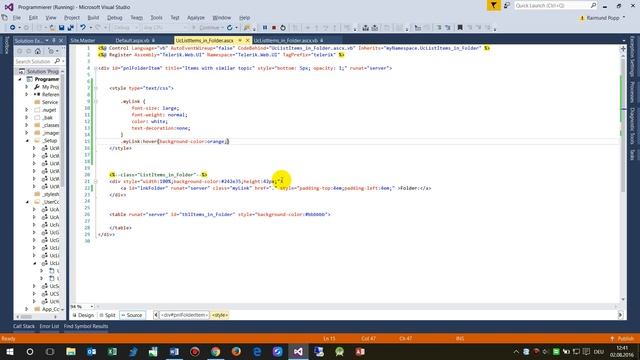This screenshot has width=640, height=360.
Task: Open the Tools menu
Action: (x=156, y=18)
